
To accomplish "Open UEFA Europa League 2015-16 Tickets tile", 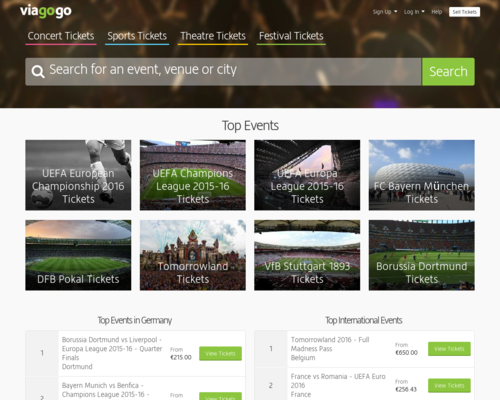I will click(x=307, y=175).
